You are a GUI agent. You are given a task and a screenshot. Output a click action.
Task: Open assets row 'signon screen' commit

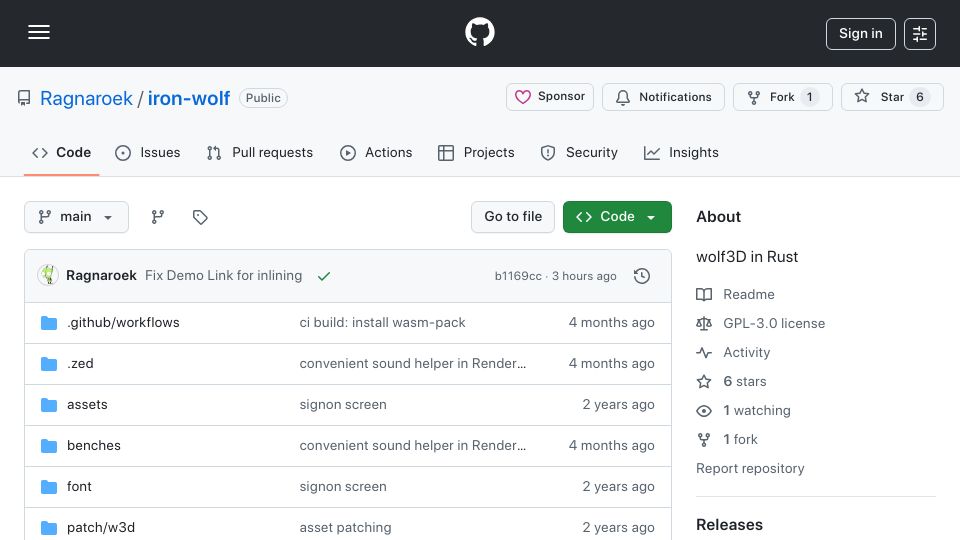tap(343, 405)
